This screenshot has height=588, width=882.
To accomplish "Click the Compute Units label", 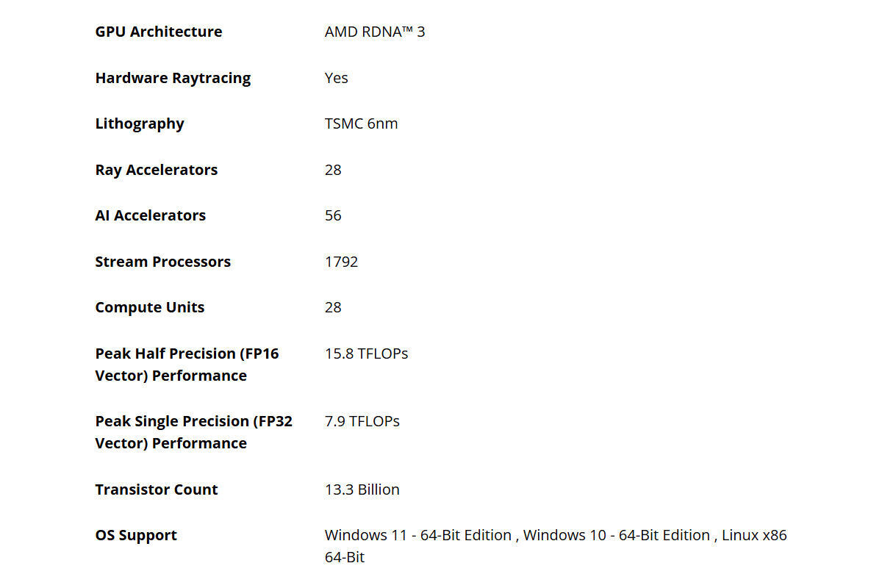I will (150, 307).
